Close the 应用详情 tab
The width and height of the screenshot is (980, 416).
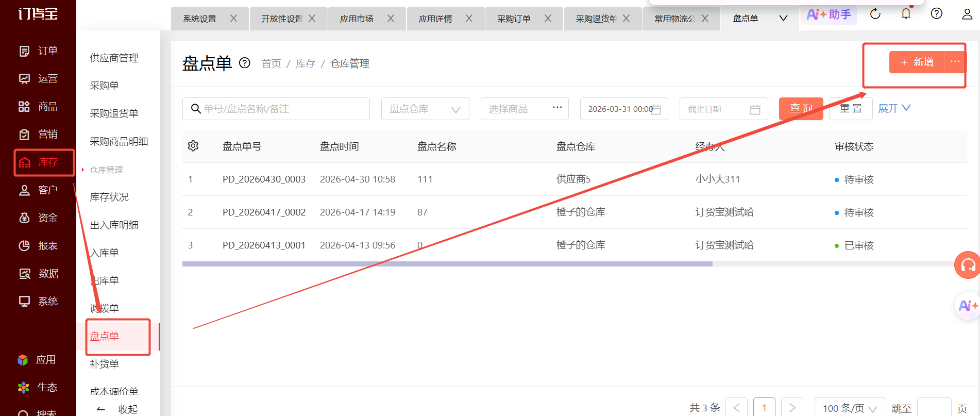469,19
